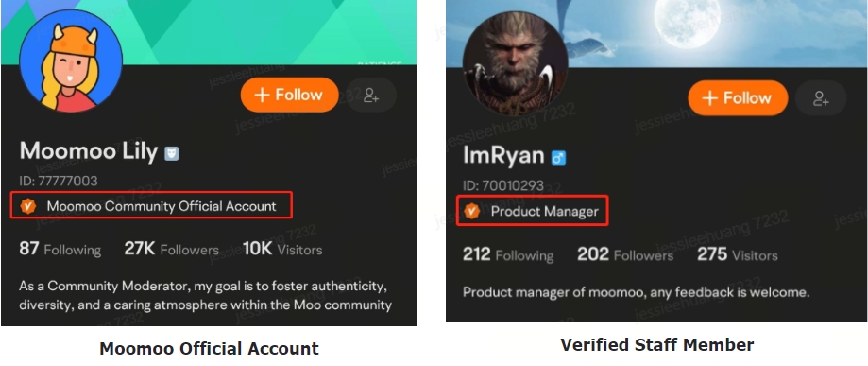Viewport: 868px width, 366px height.
Task: View ImRyan's 202 Followers list
Action: point(625,254)
